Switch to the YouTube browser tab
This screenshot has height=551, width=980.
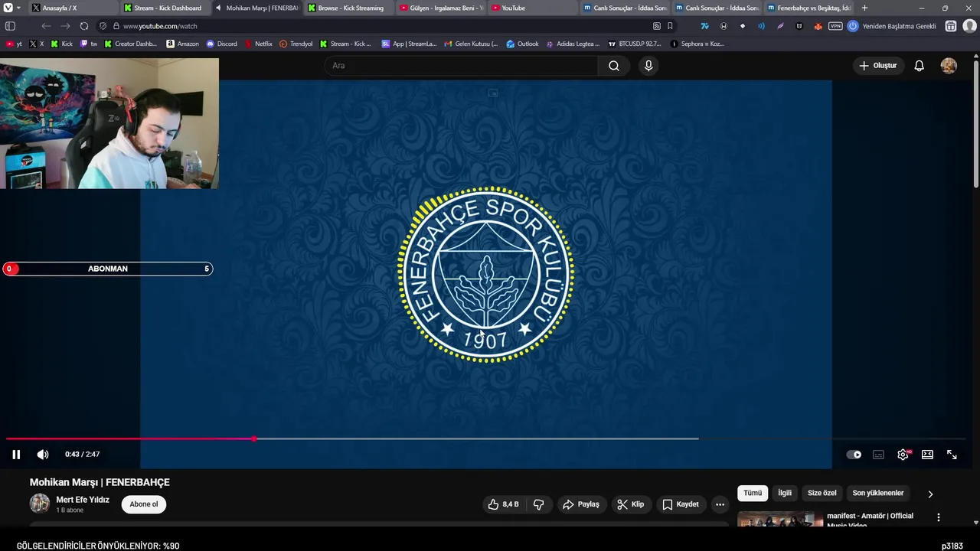(534, 8)
